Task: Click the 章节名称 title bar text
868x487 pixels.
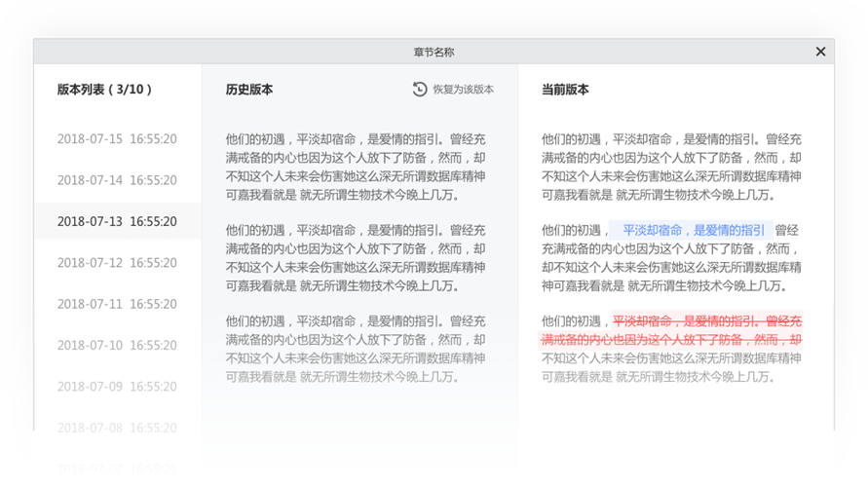Action: [x=434, y=52]
